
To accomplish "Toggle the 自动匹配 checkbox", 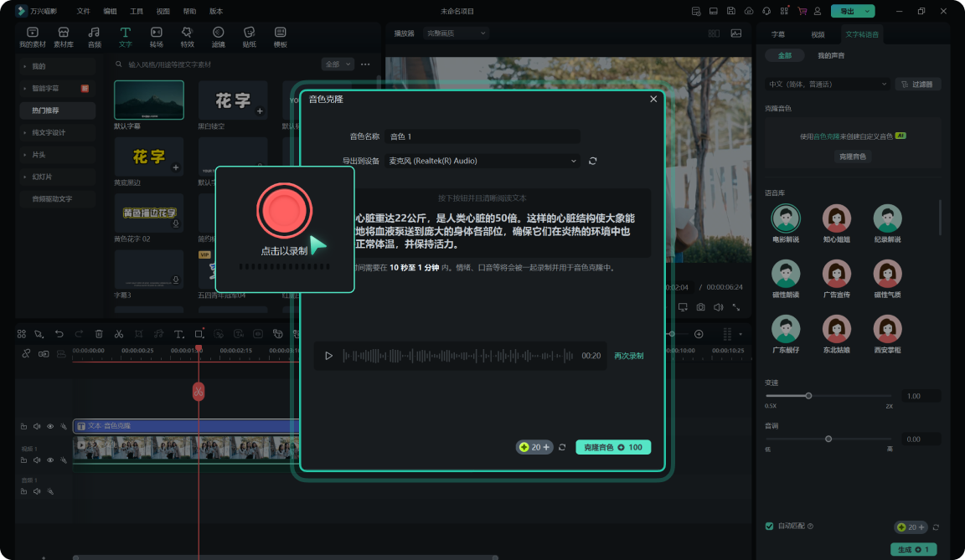I will tap(770, 526).
